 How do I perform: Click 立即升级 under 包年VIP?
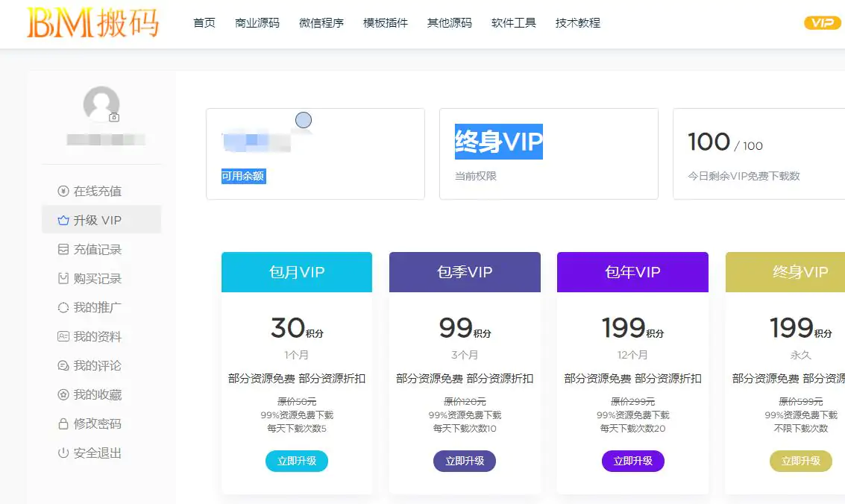pyautogui.click(x=632, y=461)
